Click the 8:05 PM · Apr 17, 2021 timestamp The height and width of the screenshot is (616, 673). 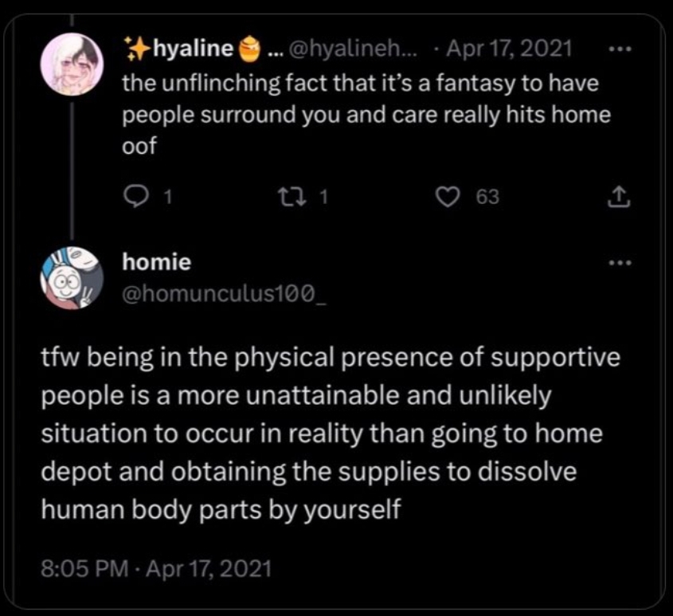[157, 569]
